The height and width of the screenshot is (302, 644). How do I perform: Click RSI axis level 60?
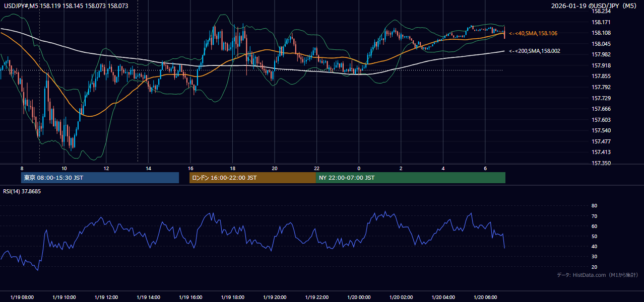coord(594,226)
